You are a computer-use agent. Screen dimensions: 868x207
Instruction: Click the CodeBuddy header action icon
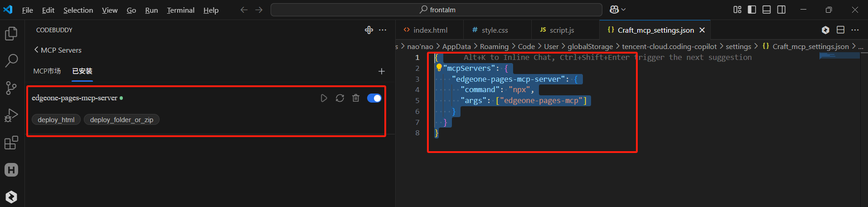(x=369, y=30)
